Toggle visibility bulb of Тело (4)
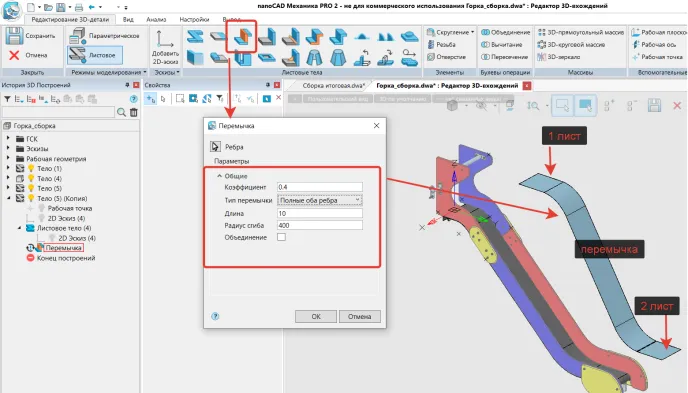Viewport: 688px width, 393px height. 31,179
